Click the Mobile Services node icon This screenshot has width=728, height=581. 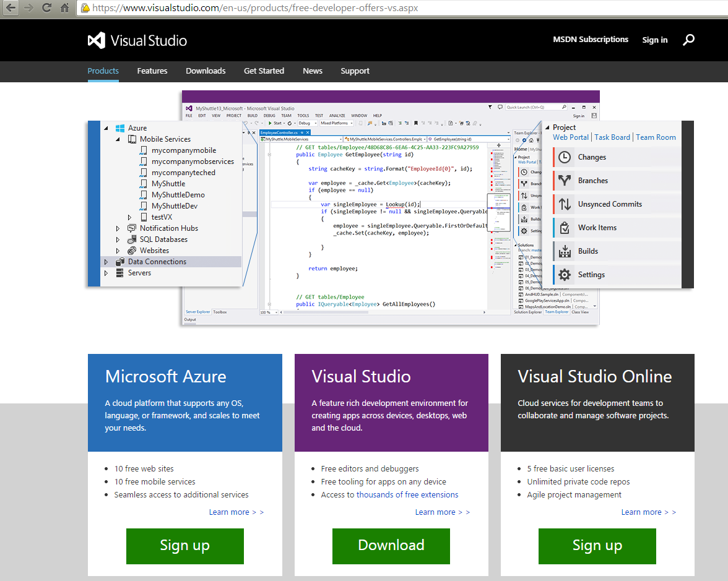(132, 139)
